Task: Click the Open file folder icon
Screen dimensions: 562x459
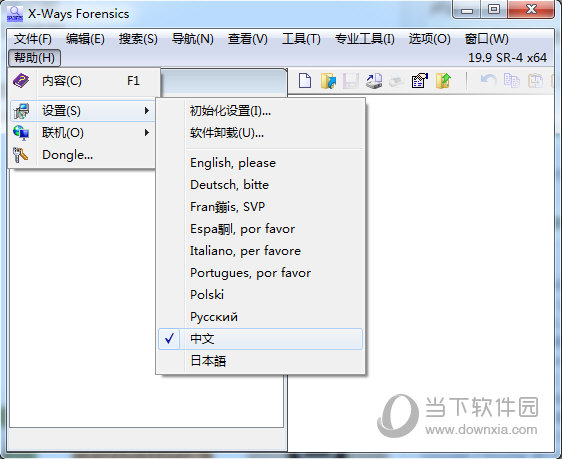Action: point(328,81)
